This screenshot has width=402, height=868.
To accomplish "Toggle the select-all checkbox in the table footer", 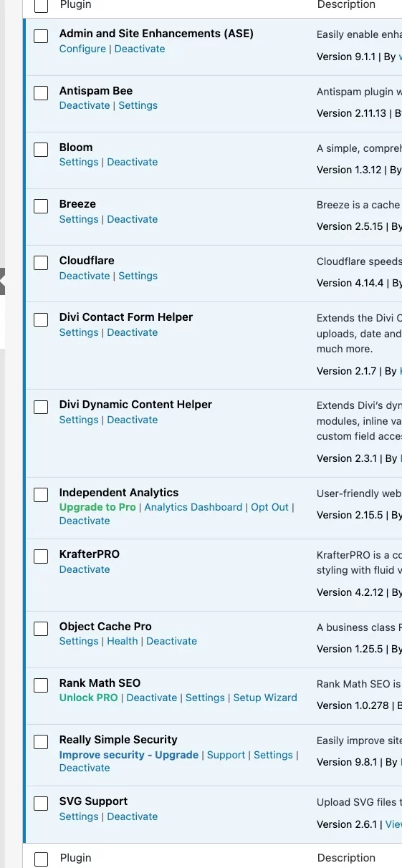I will pos(42,859).
